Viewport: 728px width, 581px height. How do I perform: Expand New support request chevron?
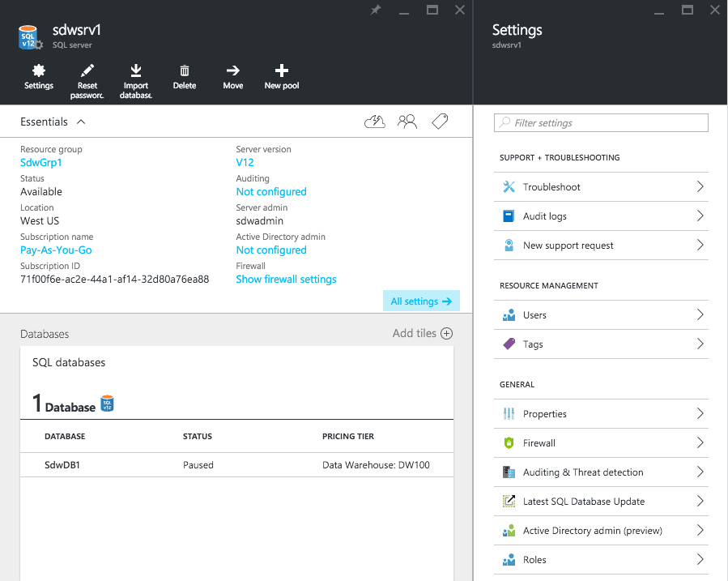pyautogui.click(x=700, y=246)
